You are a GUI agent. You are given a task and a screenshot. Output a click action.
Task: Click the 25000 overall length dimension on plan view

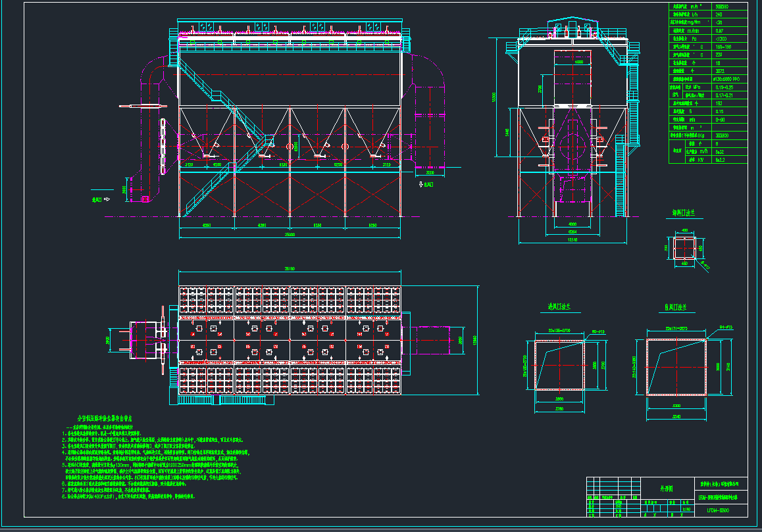click(290, 268)
